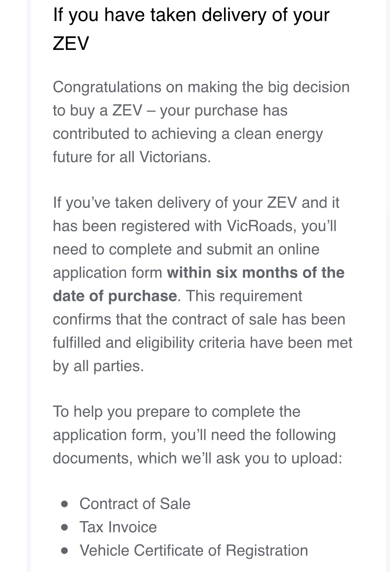Click the bullet beside 'Contract of Sale'
392x572 pixels.
click(64, 504)
